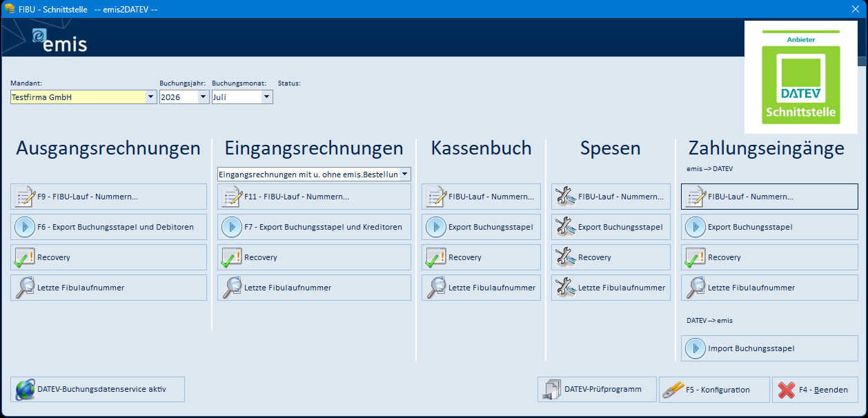This screenshot has height=418, width=868.
Task: Click the emis logo in the header
Action: 59,40
